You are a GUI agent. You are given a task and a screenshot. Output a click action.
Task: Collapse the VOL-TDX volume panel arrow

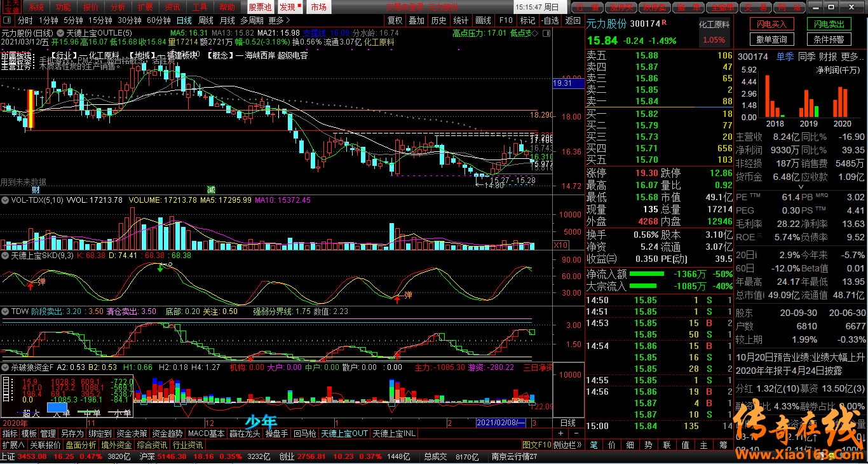coord(5,200)
